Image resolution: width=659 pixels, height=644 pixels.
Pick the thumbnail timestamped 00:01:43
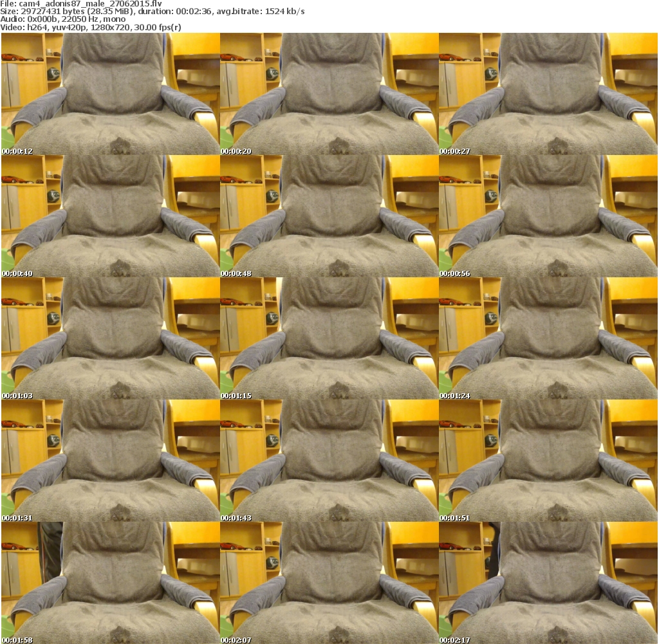[329, 461]
